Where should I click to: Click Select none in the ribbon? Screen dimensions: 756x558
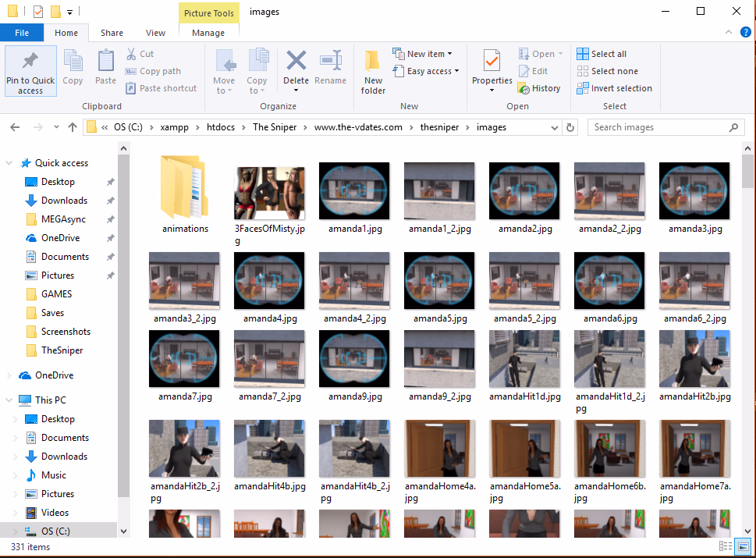pos(608,71)
